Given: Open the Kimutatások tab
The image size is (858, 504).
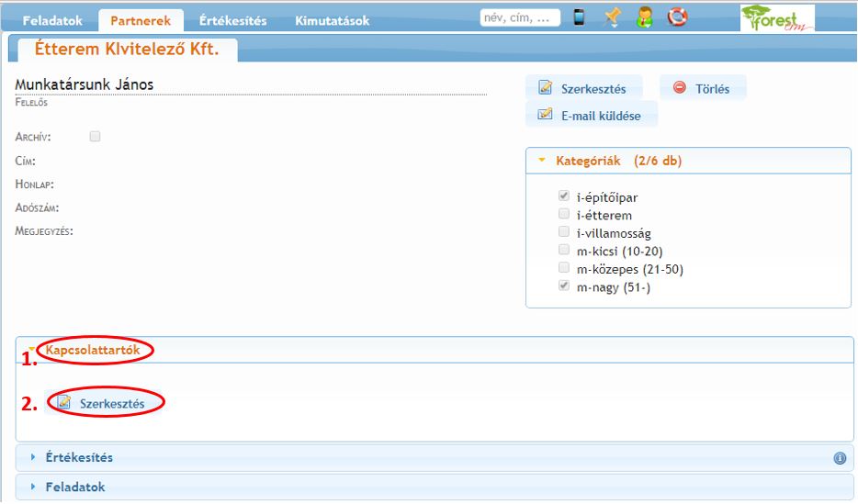Looking at the screenshot, I should pyautogui.click(x=333, y=20).
